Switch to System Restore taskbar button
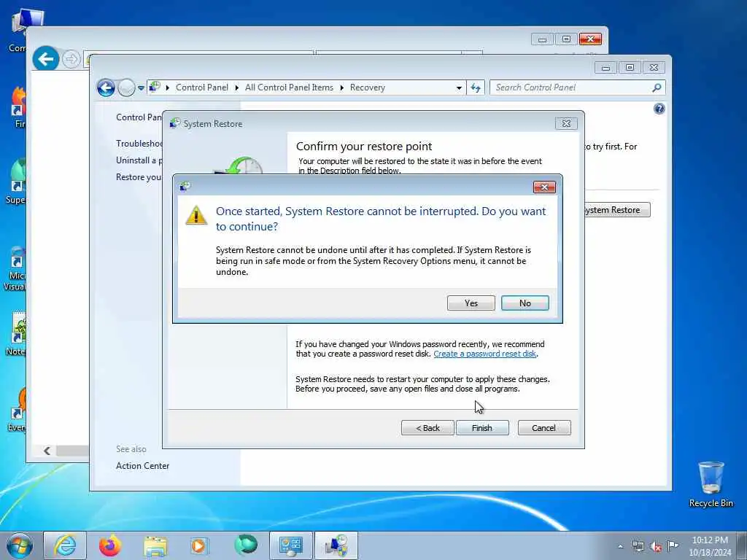 (x=336, y=545)
